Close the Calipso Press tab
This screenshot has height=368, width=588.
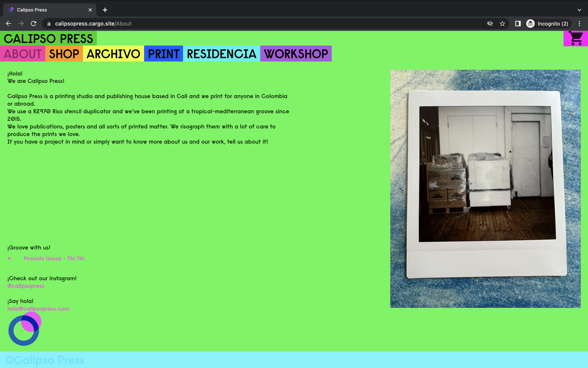(x=90, y=10)
